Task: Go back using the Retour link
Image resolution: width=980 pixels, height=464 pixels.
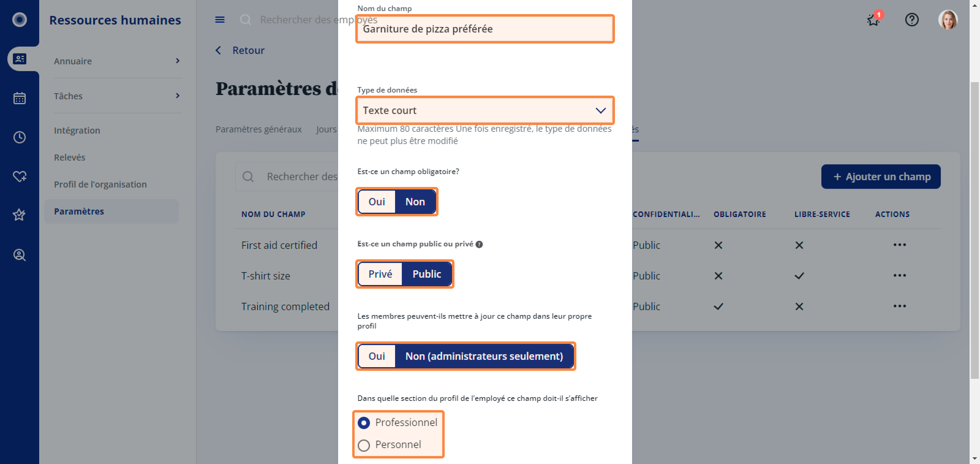Action: point(240,50)
